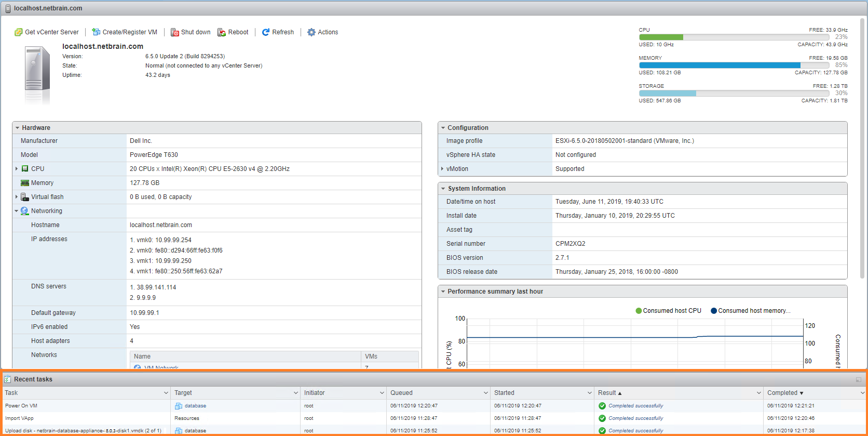Click Resources target in Import VApp row

pos(187,418)
